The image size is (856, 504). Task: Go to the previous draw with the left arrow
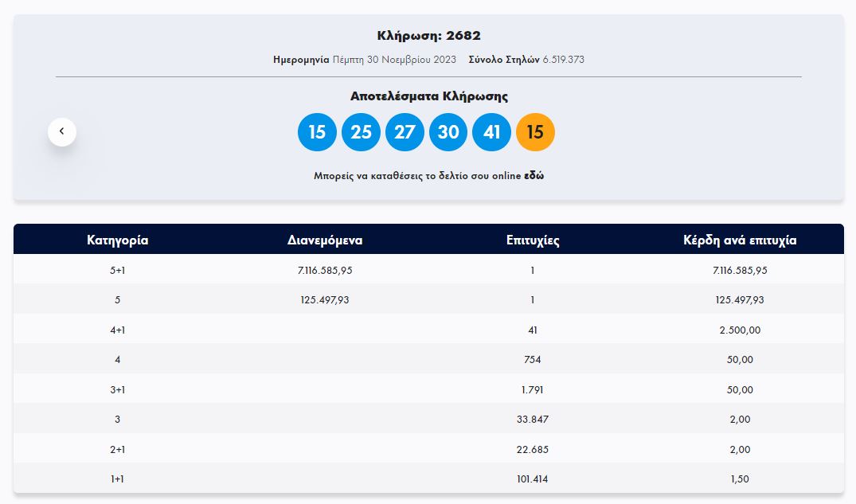(x=62, y=131)
